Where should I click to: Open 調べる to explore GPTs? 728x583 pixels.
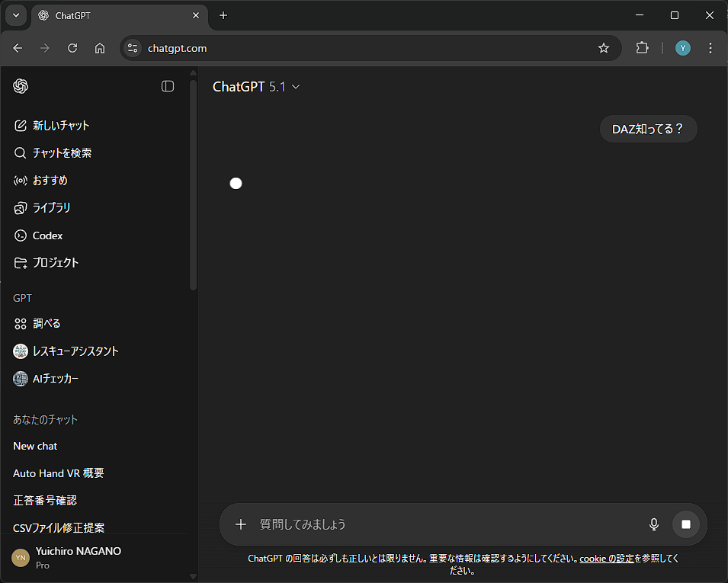[x=47, y=324]
